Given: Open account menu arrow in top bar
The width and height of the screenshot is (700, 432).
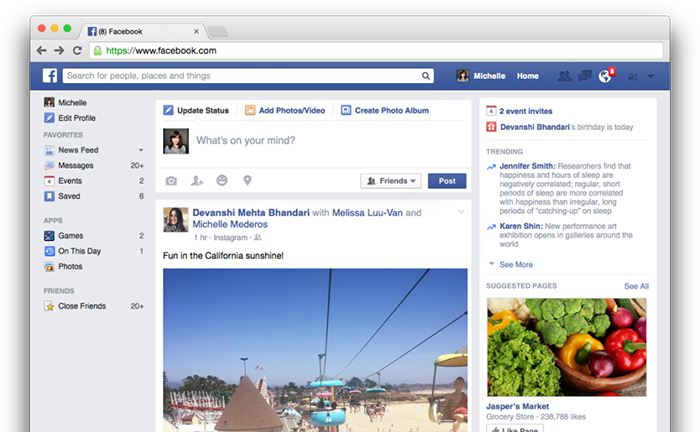Looking at the screenshot, I should [650, 76].
